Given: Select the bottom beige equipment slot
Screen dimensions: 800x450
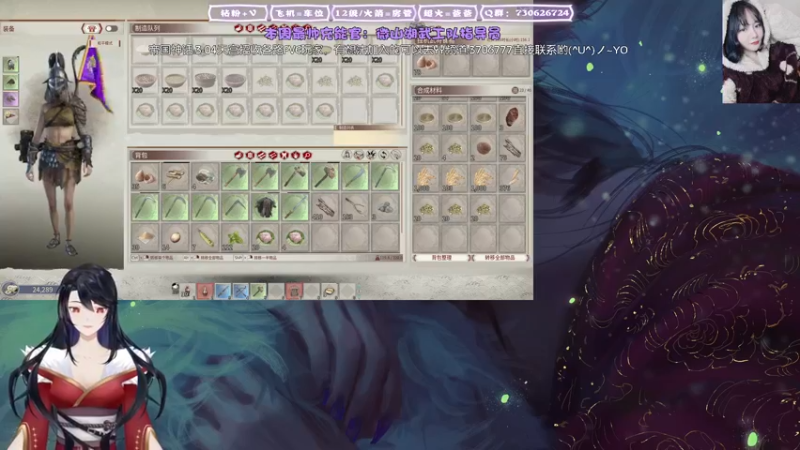Looking at the screenshot, I should pyautogui.click(x=11, y=116).
